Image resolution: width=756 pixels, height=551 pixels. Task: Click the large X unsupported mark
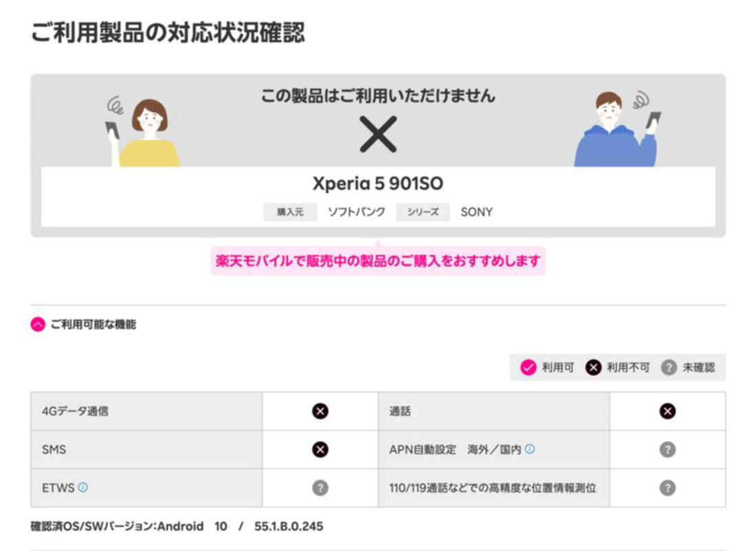click(378, 134)
